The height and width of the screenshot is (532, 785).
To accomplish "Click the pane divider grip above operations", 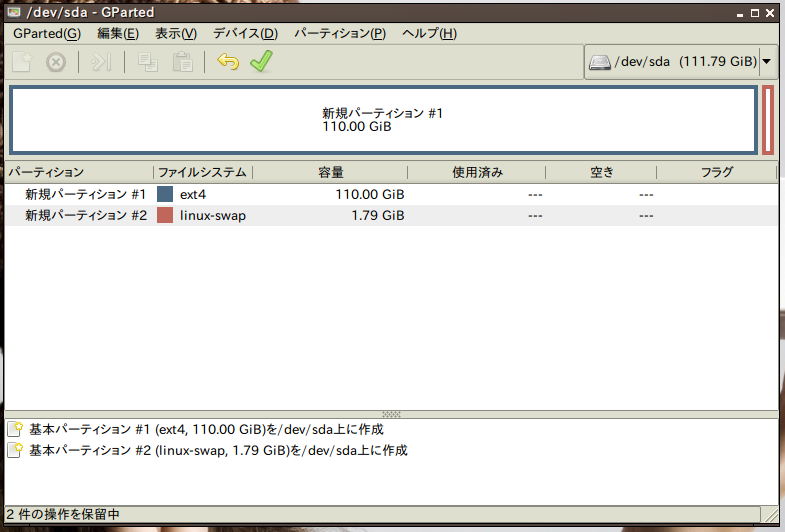I will (391, 414).
